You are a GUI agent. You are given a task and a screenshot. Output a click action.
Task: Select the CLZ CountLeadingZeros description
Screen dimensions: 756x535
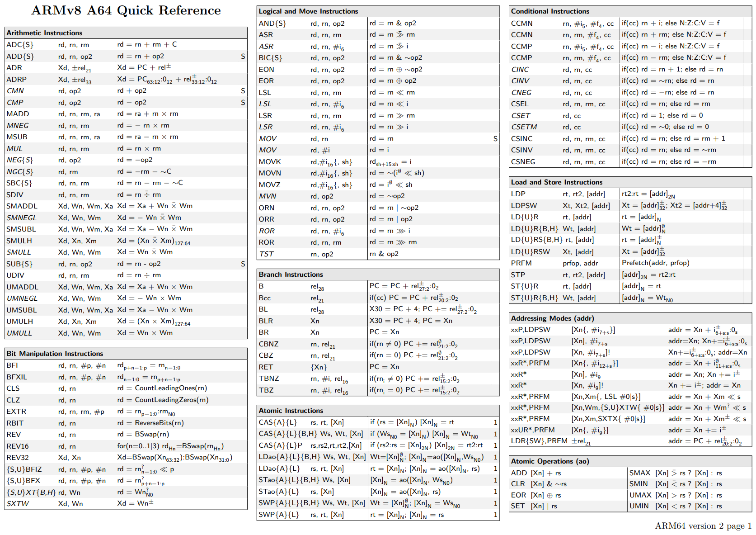click(x=171, y=400)
